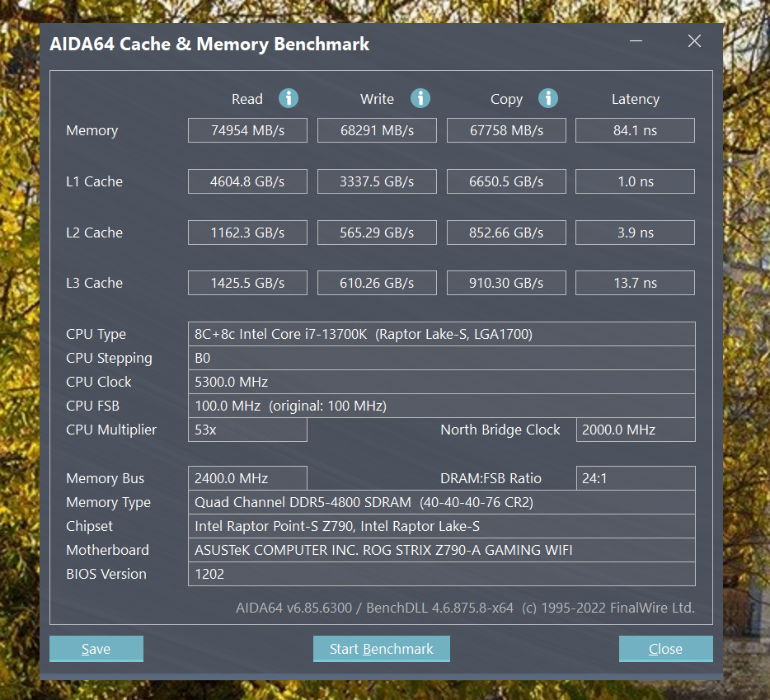
Task: Click the North Bridge Clock label
Action: coord(500,430)
